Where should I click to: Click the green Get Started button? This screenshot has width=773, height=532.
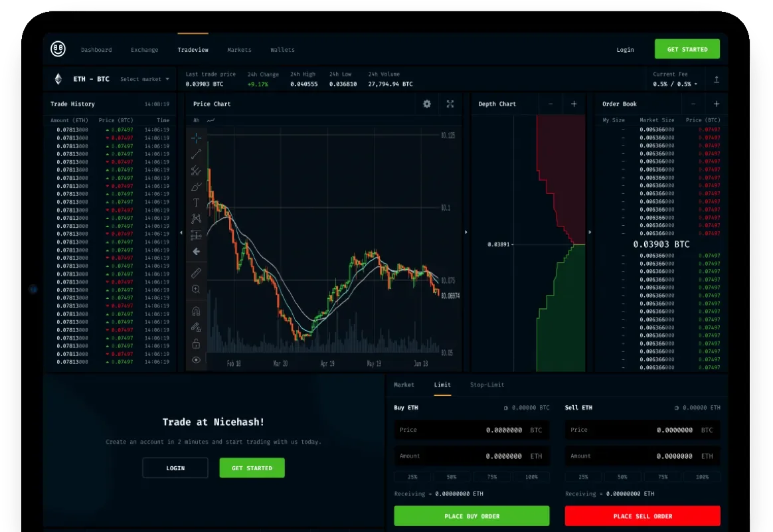687,49
